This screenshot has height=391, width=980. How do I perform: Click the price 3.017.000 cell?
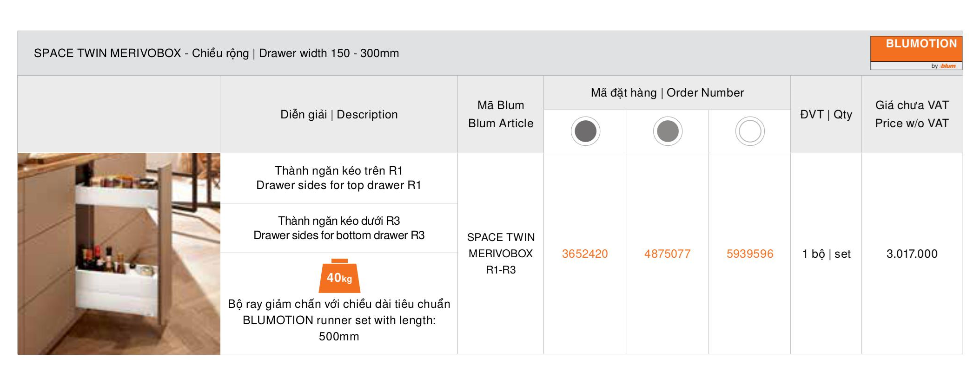pos(912,254)
